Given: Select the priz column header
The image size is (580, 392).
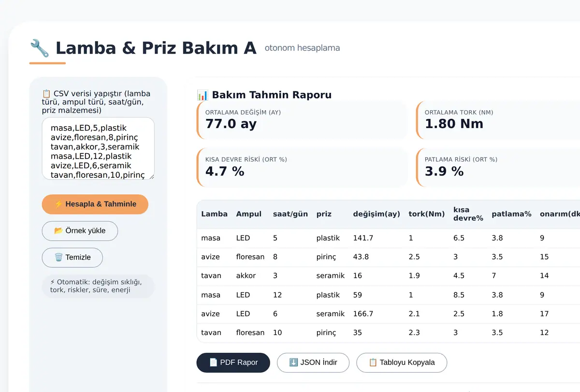Looking at the screenshot, I should point(324,214).
